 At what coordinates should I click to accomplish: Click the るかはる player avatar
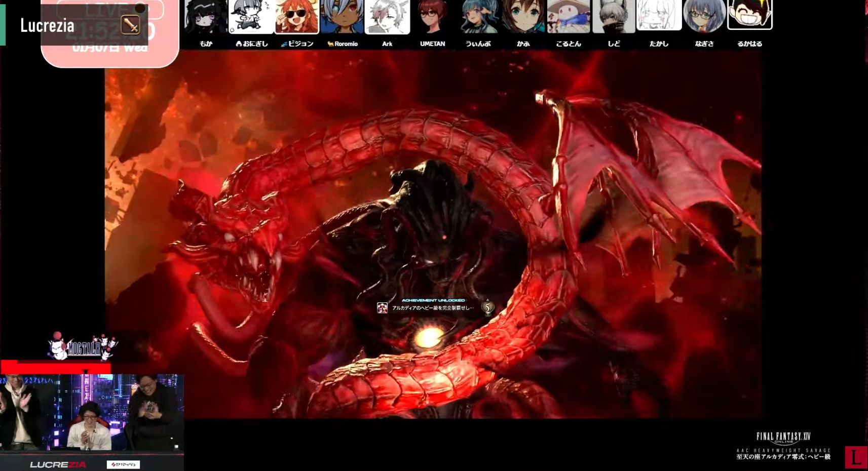point(750,15)
